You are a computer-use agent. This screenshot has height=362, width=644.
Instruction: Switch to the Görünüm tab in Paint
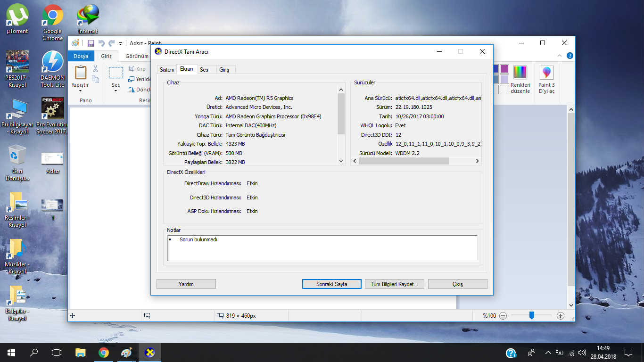pos(137,56)
